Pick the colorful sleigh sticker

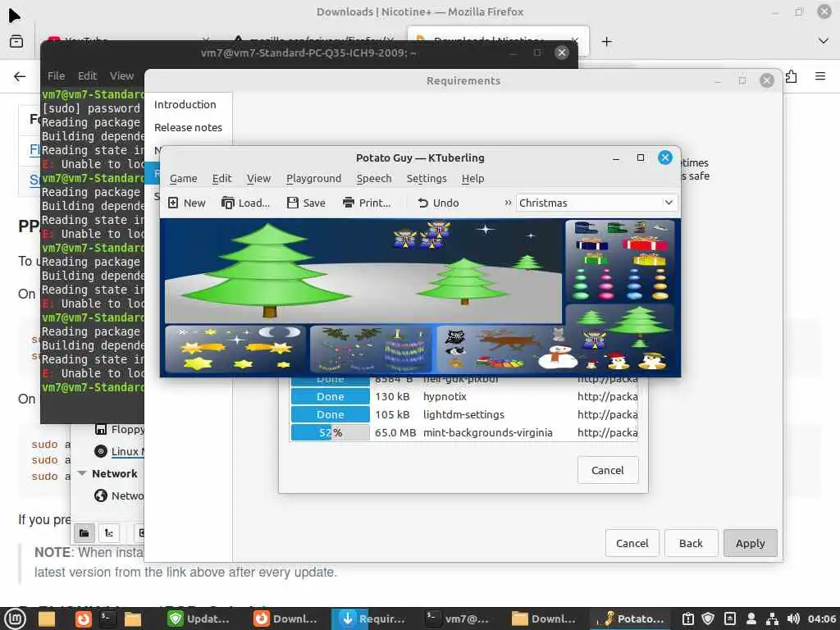point(500,363)
